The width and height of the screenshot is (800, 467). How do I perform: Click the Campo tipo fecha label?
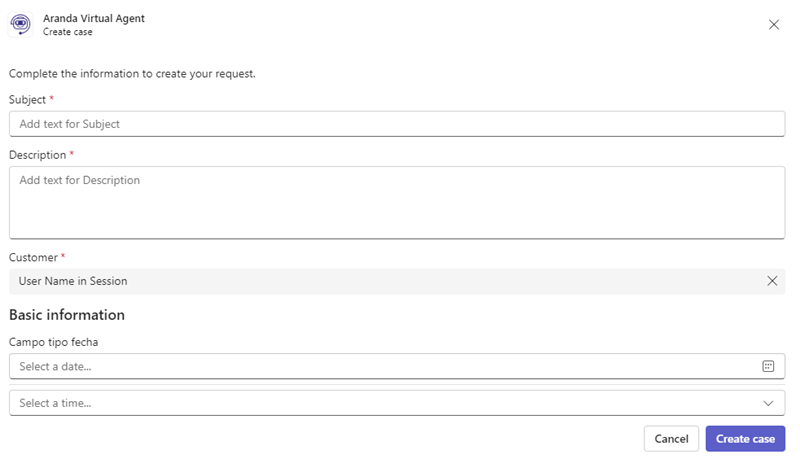coord(54,342)
